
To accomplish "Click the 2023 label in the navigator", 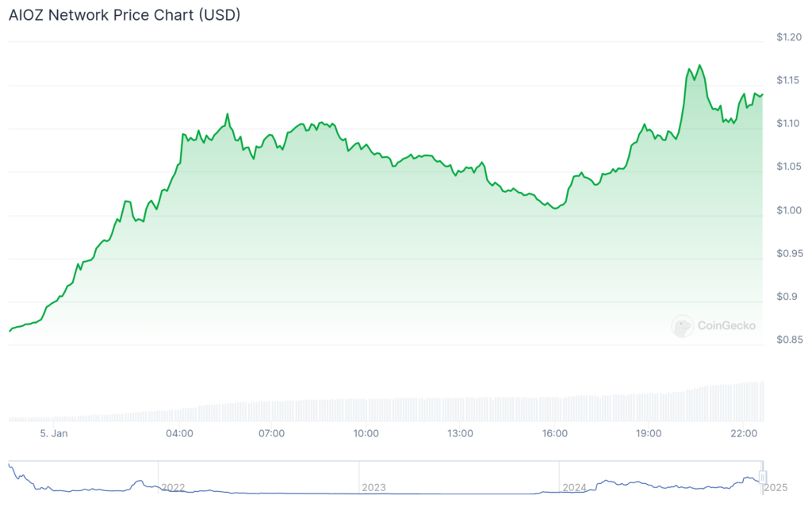I will [373, 487].
